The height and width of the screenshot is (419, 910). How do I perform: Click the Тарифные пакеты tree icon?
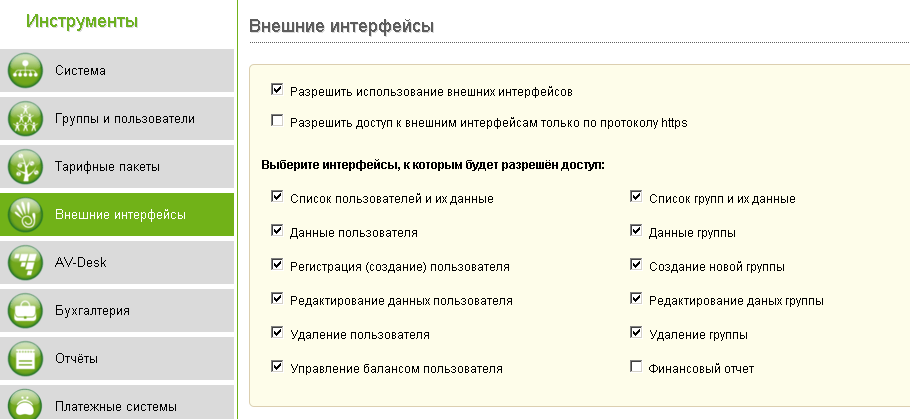click(25, 167)
